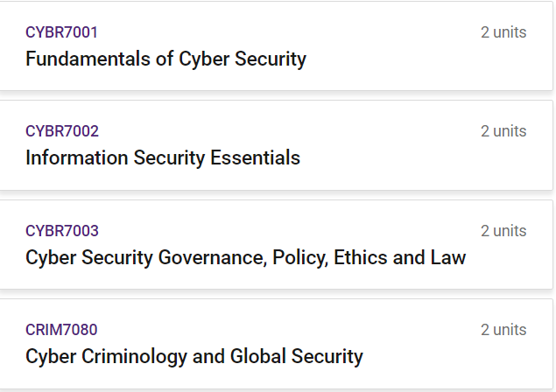The width and height of the screenshot is (556, 392).
Task: Click 2 units label on CYBR7001 card
Action: [503, 32]
